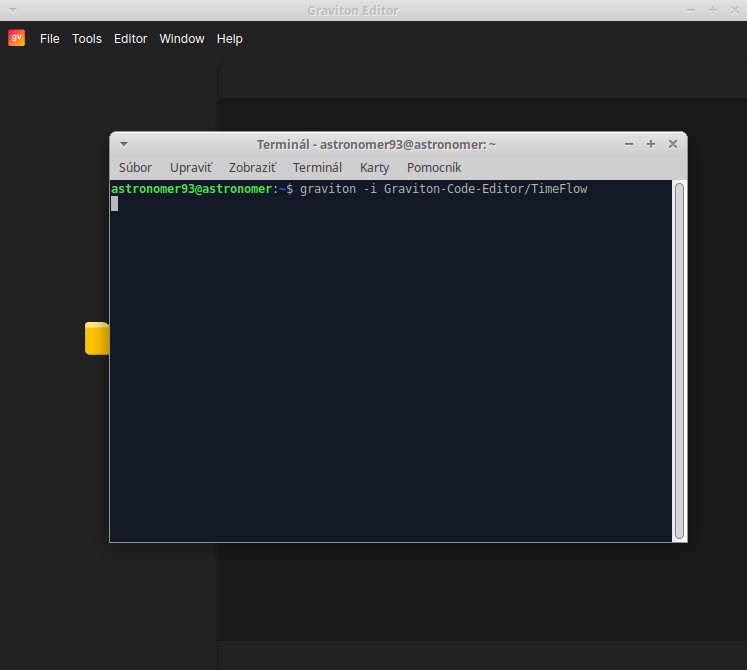Open the Window menu in Graviton
747x670 pixels.
[x=182, y=39]
